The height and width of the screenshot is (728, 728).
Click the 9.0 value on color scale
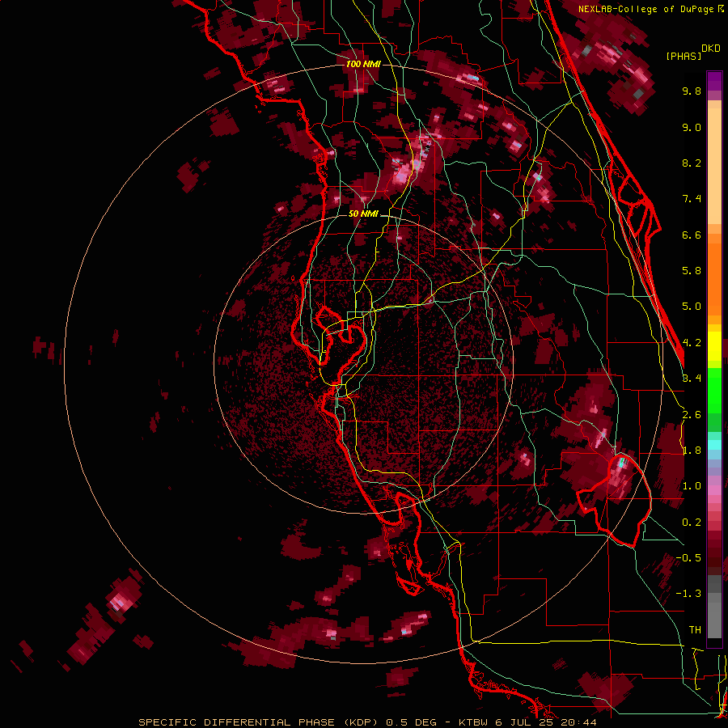692,127
